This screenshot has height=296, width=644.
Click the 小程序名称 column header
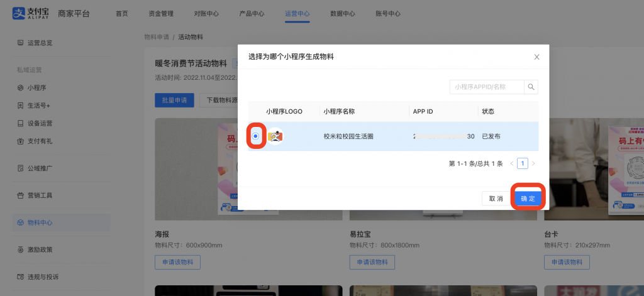click(x=339, y=111)
